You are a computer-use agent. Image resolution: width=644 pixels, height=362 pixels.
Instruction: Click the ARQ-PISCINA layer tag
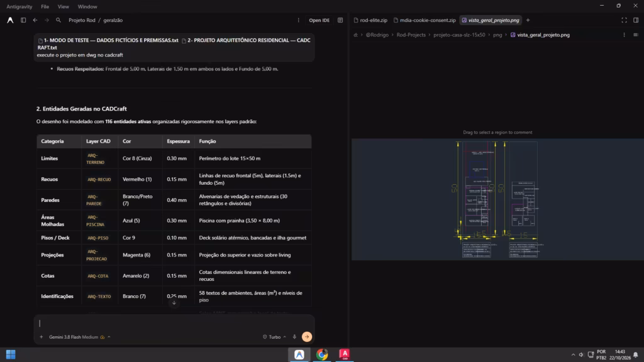coord(96,221)
